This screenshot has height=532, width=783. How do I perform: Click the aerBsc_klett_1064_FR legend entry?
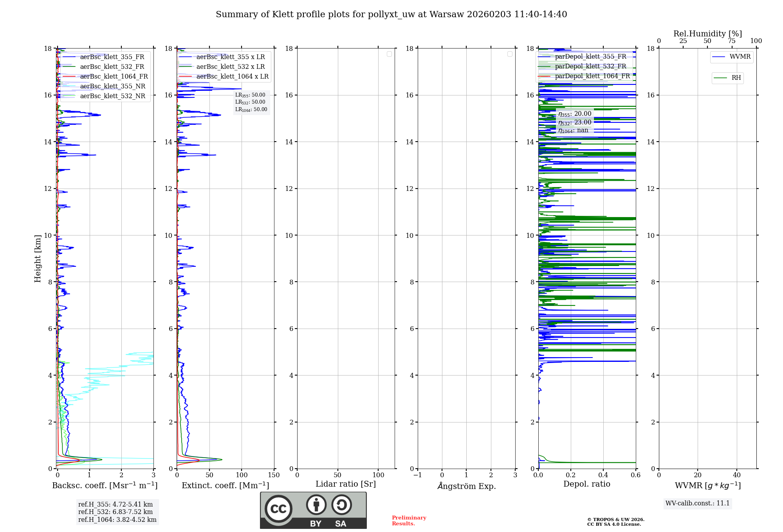(x=114, y=77)
